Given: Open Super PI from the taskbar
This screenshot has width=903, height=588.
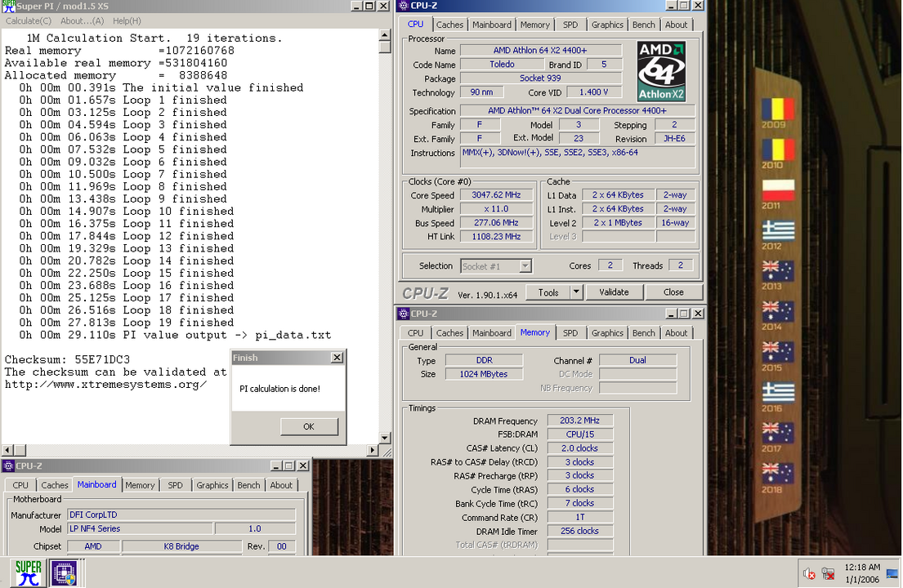Looking at the screenshot, I should (x=29, y=573).
